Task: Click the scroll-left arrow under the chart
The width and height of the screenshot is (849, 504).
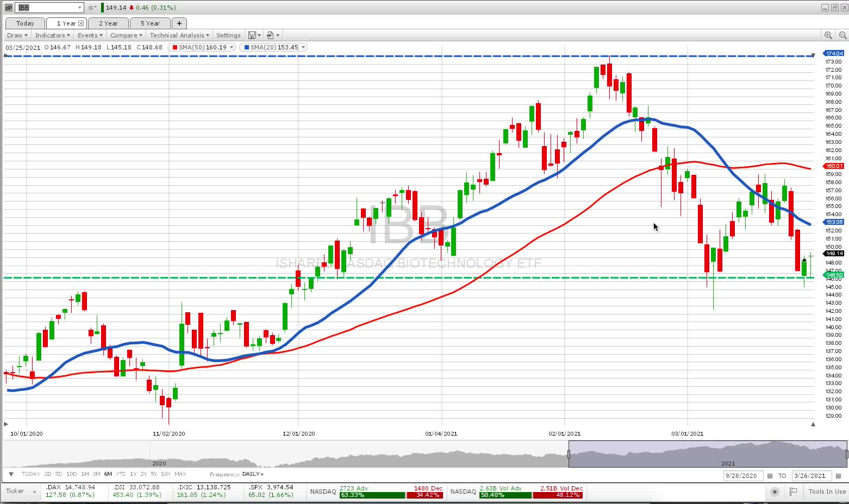Action: pyautogui.click(x=6, y=424)
